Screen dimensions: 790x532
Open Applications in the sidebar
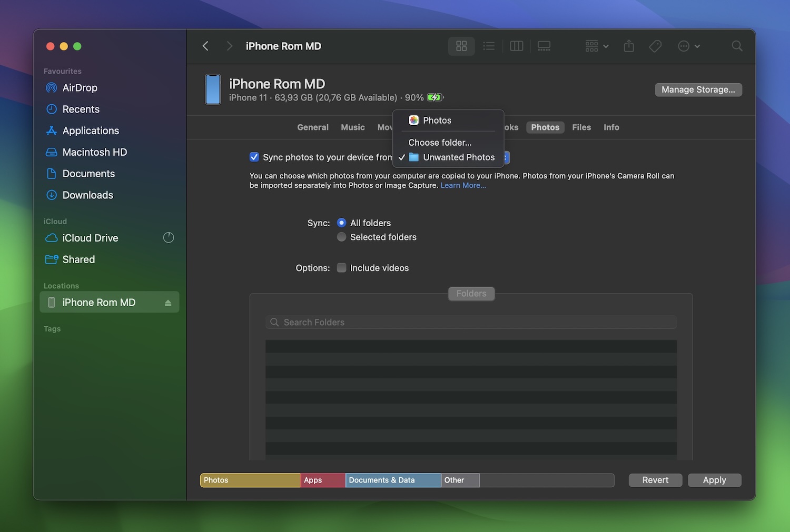tap(109, 131)
